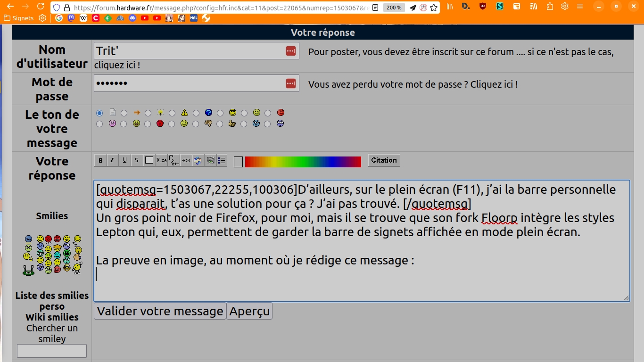Open the Discord bookmark
Screen dimensions: 644x362
point(132,18)
